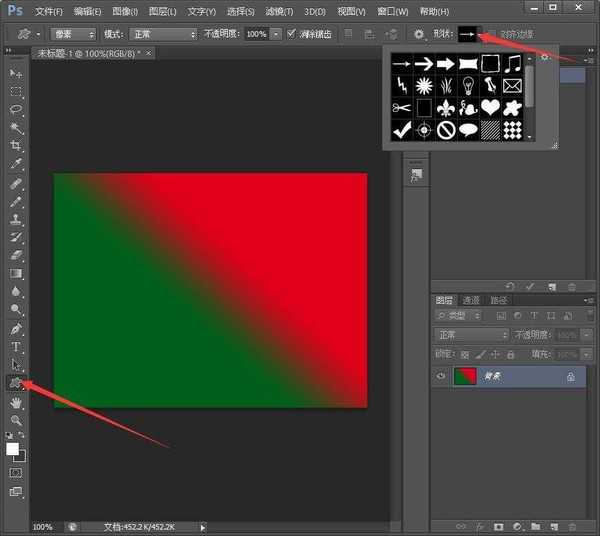Image resolution: width=600 pixels, height=536 pixels.
Task: Open the 滤镜(T) menu
Action: 294,11
